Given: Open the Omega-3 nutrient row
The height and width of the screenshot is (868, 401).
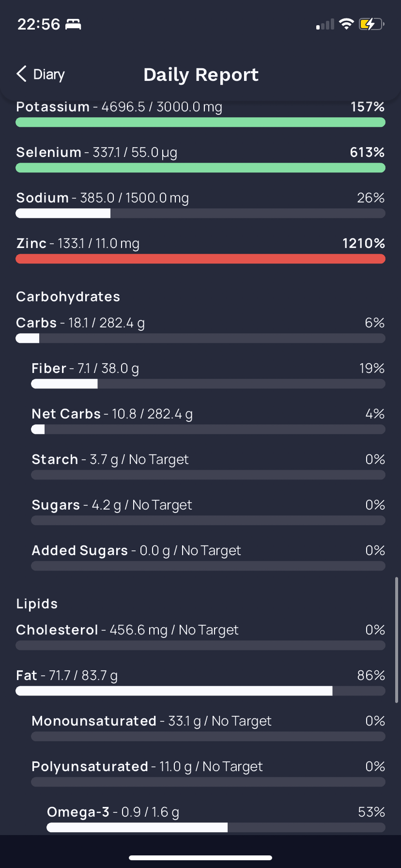Looking at the screenshot, I should click(x=216, y=819).
